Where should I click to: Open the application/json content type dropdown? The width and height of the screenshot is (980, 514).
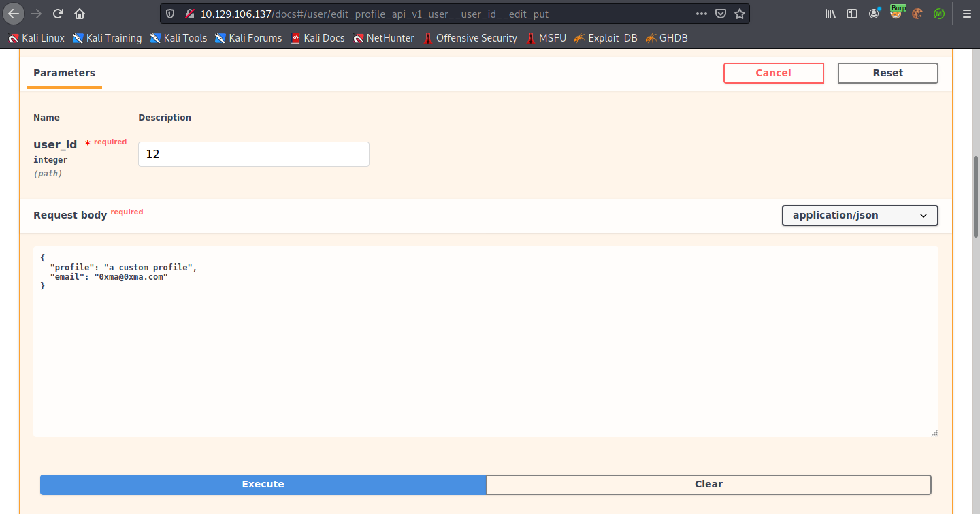click(860, 215)
